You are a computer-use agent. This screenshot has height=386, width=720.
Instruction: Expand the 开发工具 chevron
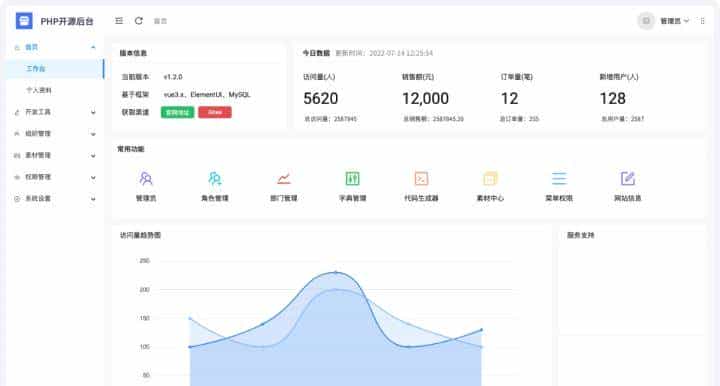coord(93,112)
